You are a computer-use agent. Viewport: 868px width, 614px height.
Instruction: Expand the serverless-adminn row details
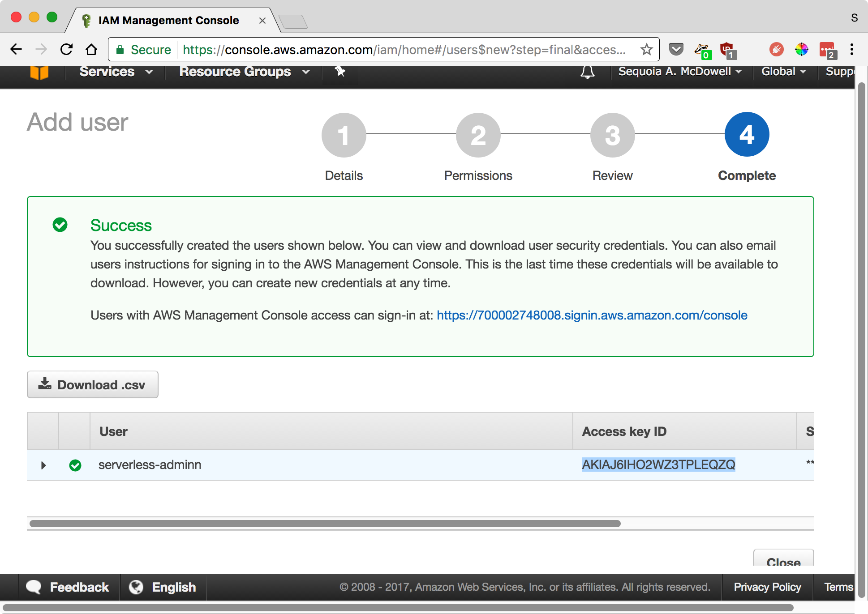tap(43, 465)
